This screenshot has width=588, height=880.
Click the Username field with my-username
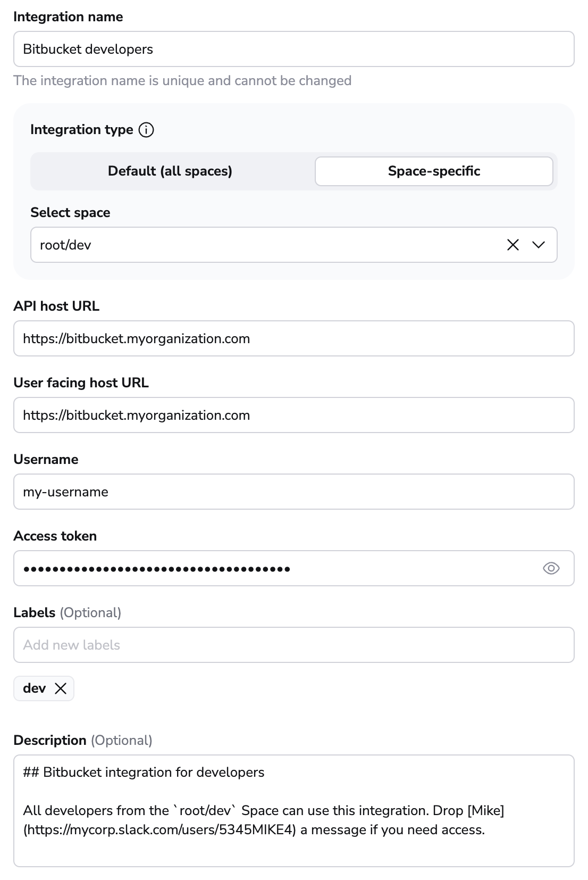click(293, 492)
